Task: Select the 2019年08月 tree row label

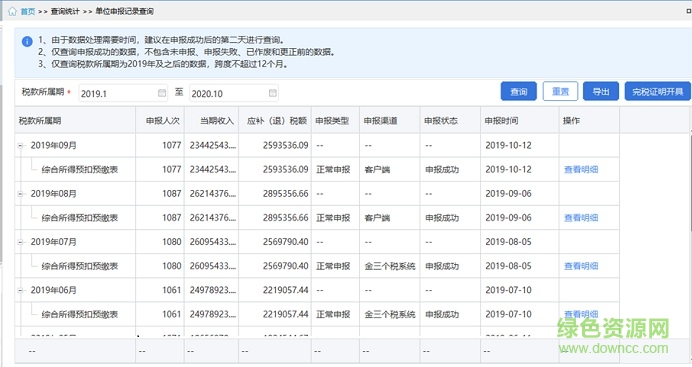Action: (x=53, y=194)
